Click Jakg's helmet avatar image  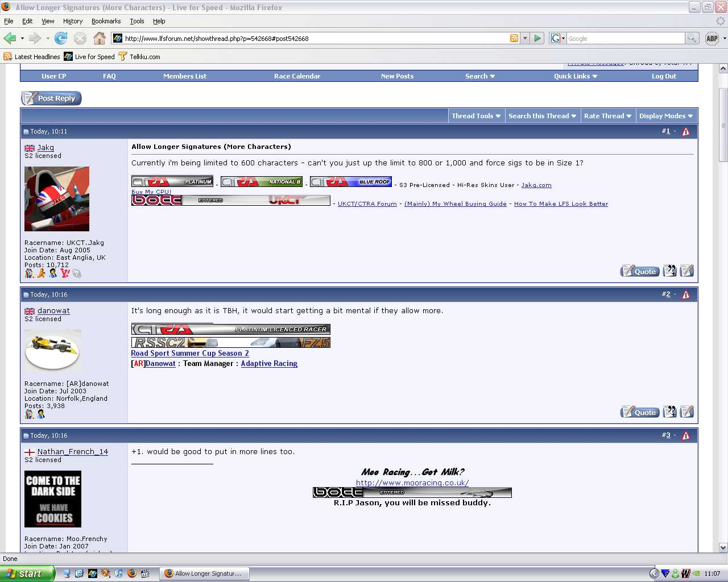57,199
